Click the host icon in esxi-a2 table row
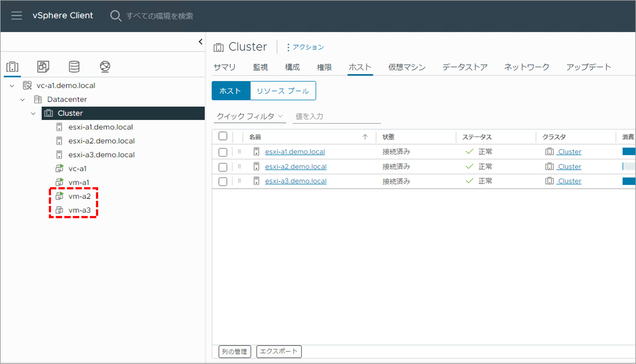Image resolution: width=636 pixels, height=364 pixels. point(256,166)
